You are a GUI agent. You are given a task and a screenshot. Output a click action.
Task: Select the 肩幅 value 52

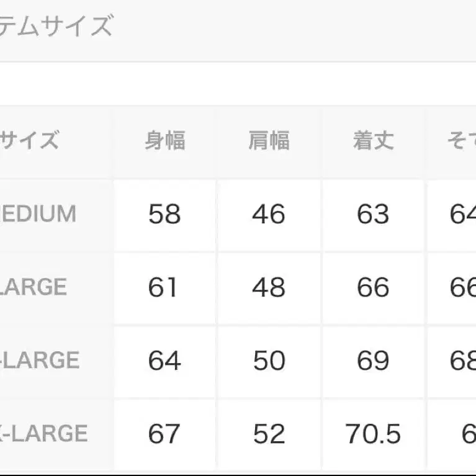click(269, 434)
